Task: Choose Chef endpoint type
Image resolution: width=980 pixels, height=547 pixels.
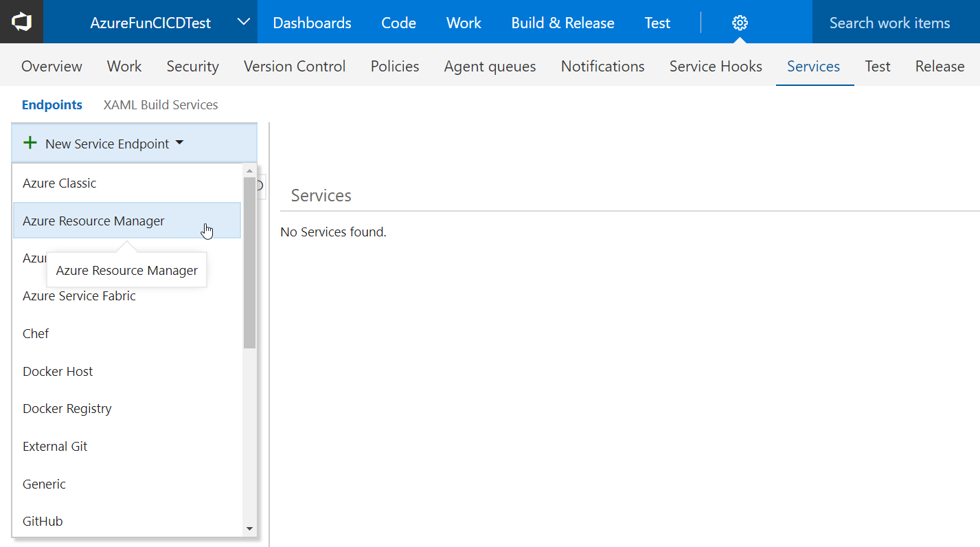Action: [x=127, y=333]
